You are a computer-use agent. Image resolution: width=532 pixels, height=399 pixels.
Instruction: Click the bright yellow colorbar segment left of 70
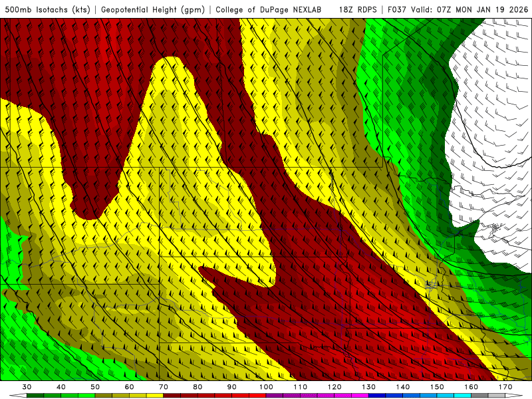click(x=155, y=396)
